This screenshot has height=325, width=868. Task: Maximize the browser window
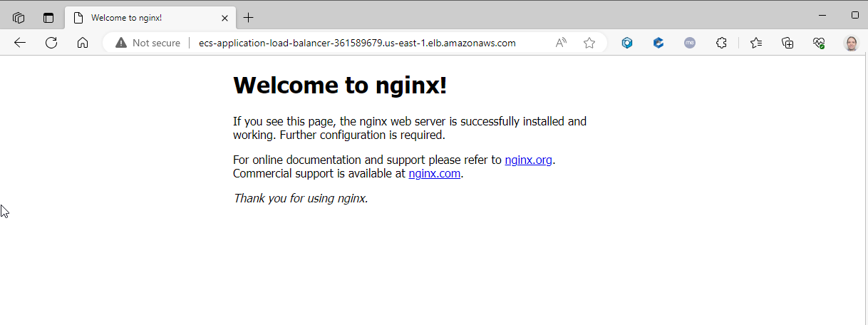click(x=855, y=14)
